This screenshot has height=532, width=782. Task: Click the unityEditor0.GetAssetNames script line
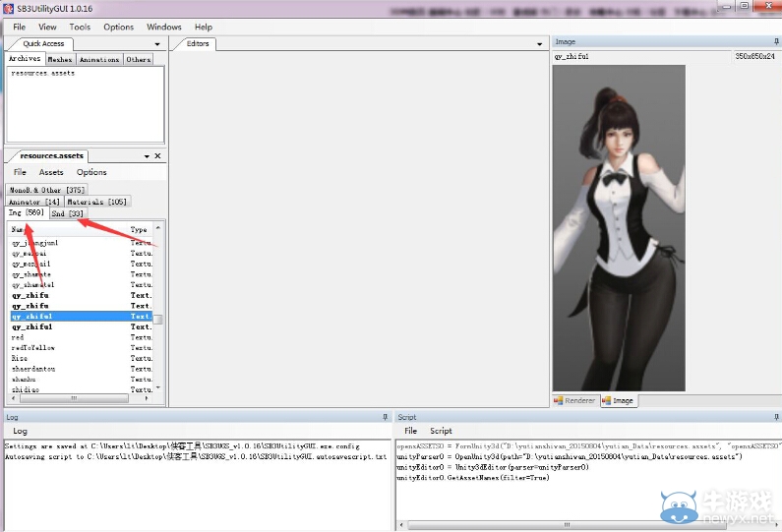pos(473,478)
